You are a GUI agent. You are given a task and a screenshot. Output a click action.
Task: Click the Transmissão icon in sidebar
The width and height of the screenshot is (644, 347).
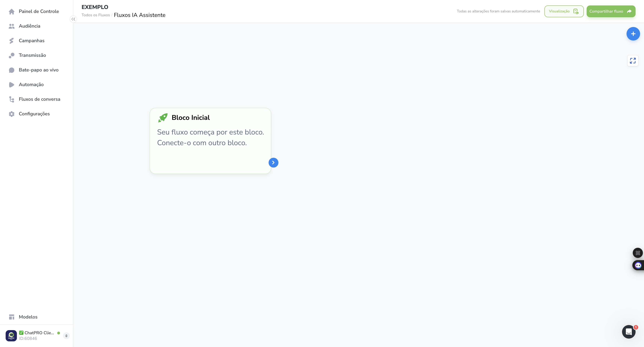pyautogui.click(x=11, y=55)
